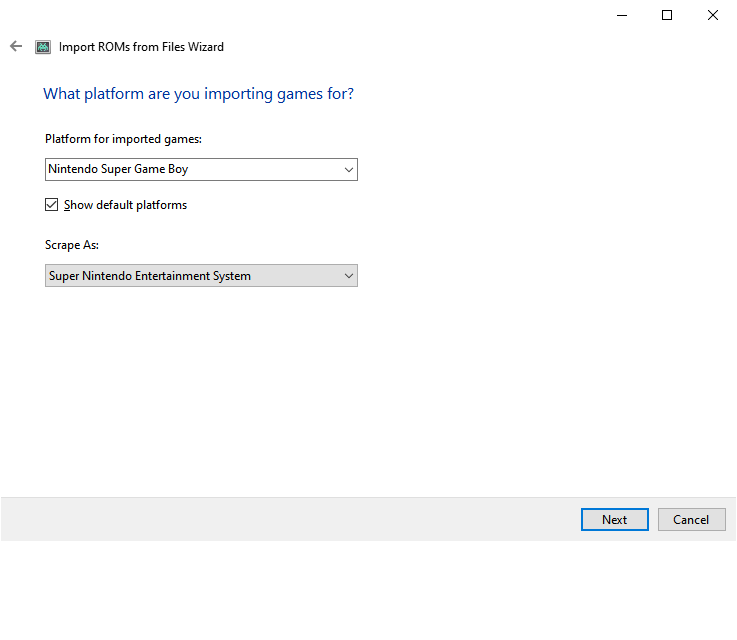Click the 'Scrape As:' label
This screenshot has height=640, width=737.
click(x=72, y=245)
